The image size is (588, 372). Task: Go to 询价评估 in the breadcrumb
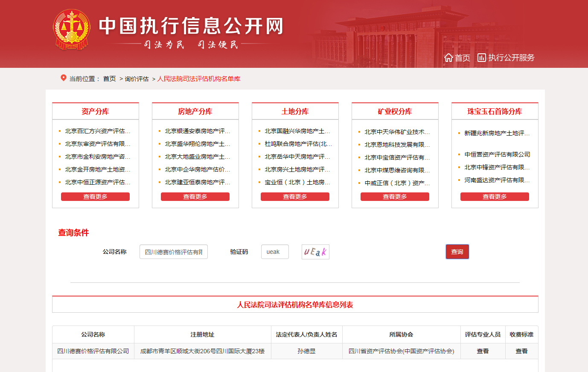tap(137, 78)
